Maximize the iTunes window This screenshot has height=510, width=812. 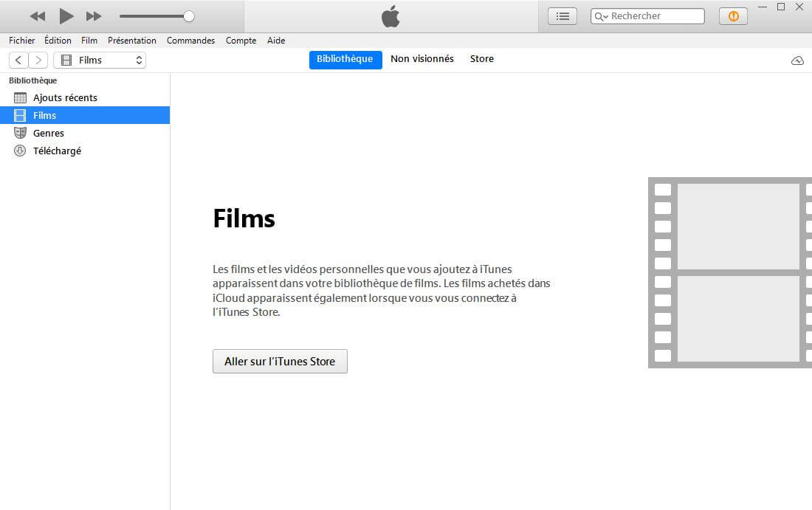point(781,7)
